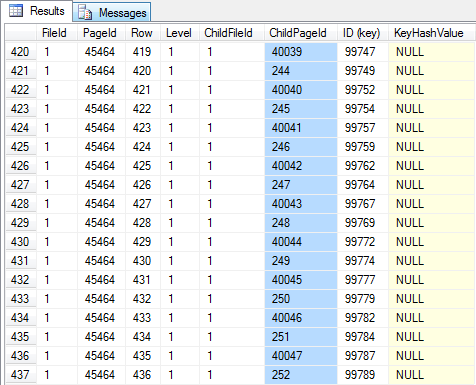The height and width of the screenshot is (385, 476).
Task: Click ID (key) cell 99754
Action: [363, 109]
